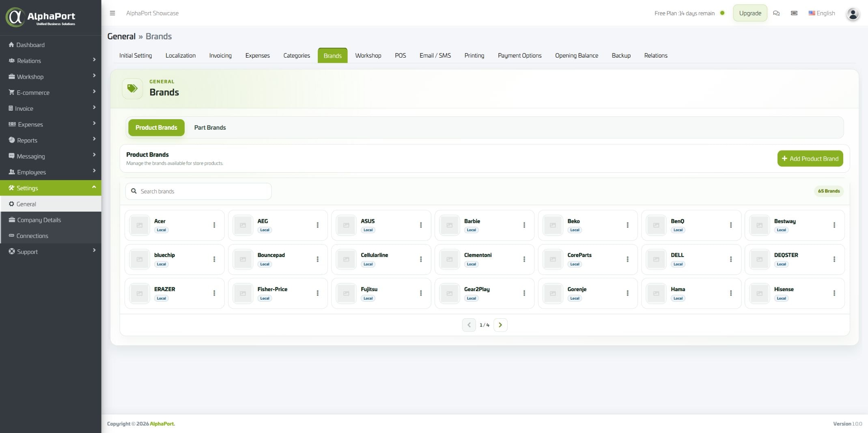Open kebab menu for AEG brand
The width and height of the screenshot is (868, 433).
pos(318,225)
